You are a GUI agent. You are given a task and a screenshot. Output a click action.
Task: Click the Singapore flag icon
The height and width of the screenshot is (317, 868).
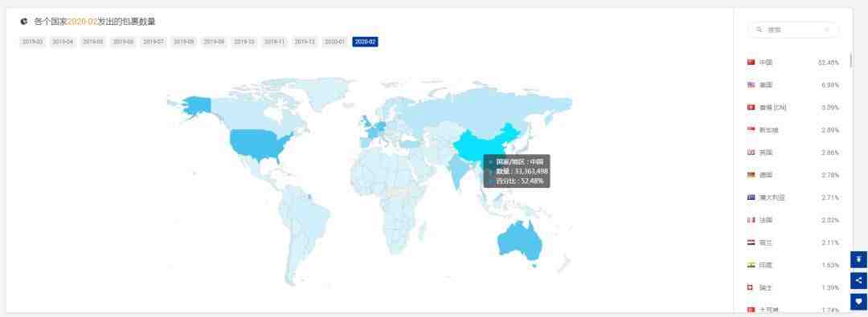pos(751,130)
